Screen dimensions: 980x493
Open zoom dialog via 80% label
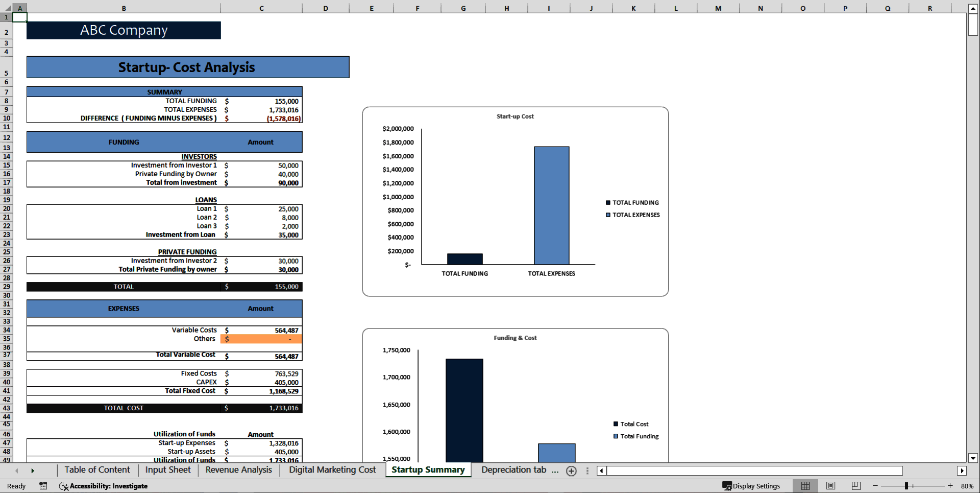click(x=968, y=486)
